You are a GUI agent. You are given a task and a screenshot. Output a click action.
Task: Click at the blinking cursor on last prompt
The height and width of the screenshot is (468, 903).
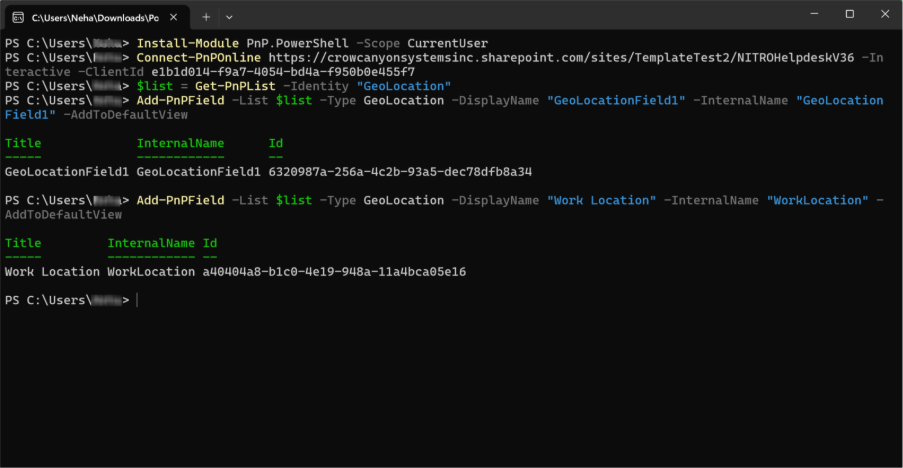coord(138,300)
